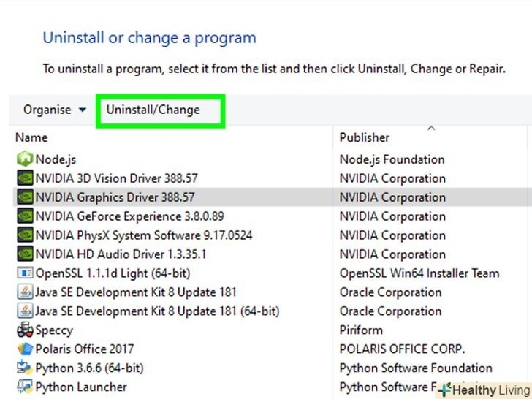
Task: Select OpenSSL 1.1.1d Light (64-bit) entry
Action: [113, 273]
